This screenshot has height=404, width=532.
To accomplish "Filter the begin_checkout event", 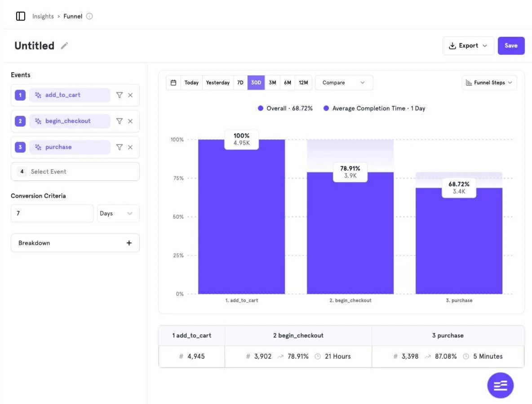I will (x=119, y=121).
